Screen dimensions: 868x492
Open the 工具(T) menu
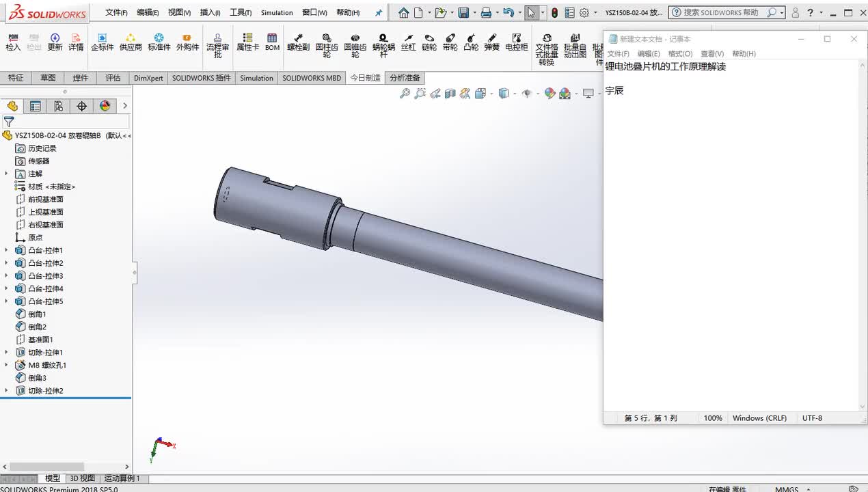pos(241,12)
